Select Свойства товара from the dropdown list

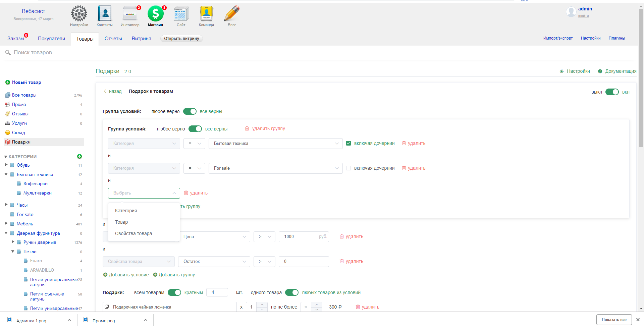pyautogui.click(x=144, y=233)
